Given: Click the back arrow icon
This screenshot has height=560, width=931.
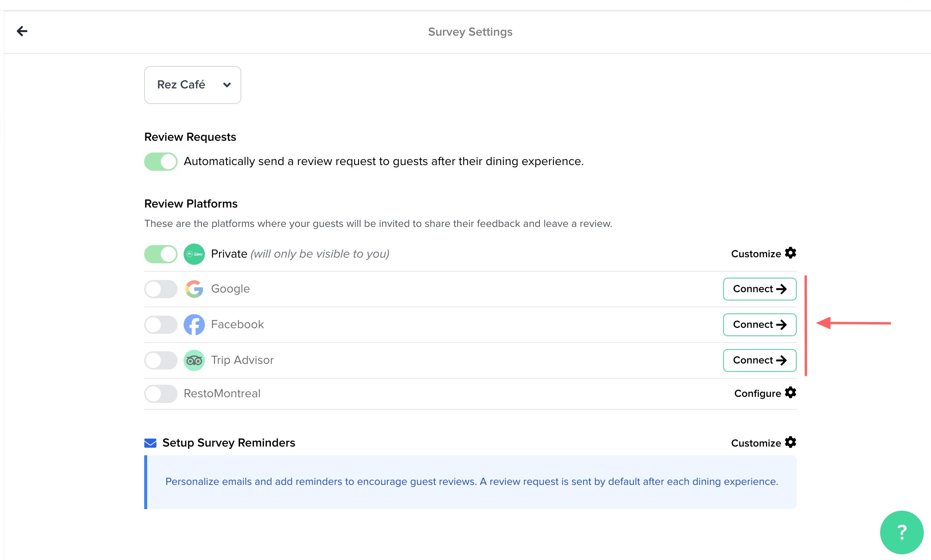Looking at the screenshot, I should [22, 31].
